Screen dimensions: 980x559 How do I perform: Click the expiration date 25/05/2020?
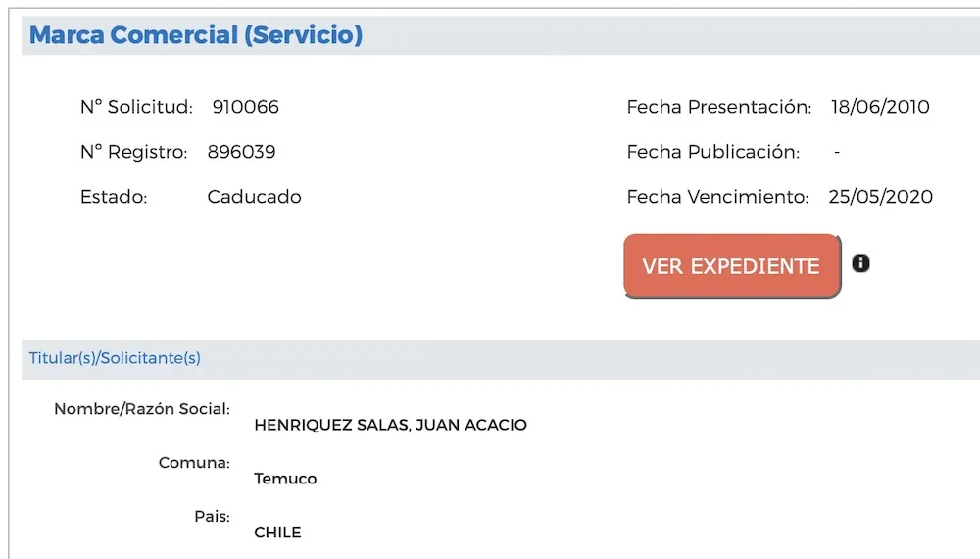(880, 197)
